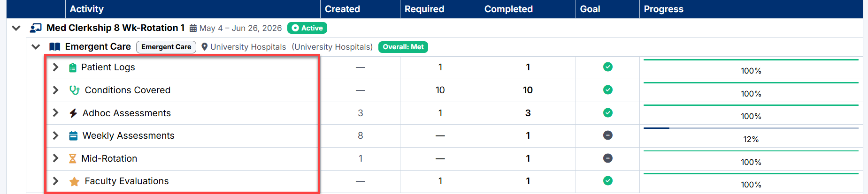Viewport: 868px width, 194px height.
Task: Click the Adhoc Assessments lightning bolt icon
Action: point(73,113)
